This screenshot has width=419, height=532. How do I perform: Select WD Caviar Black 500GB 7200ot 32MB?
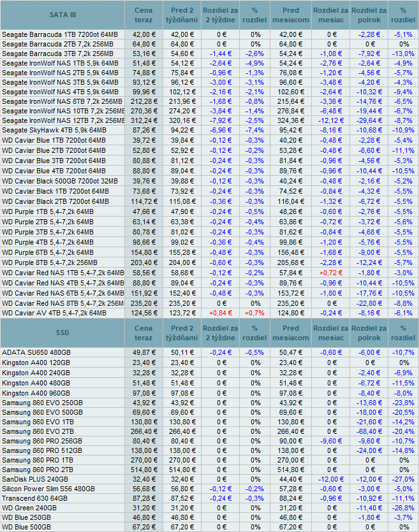pyautogui.click(x=60, y=181)
